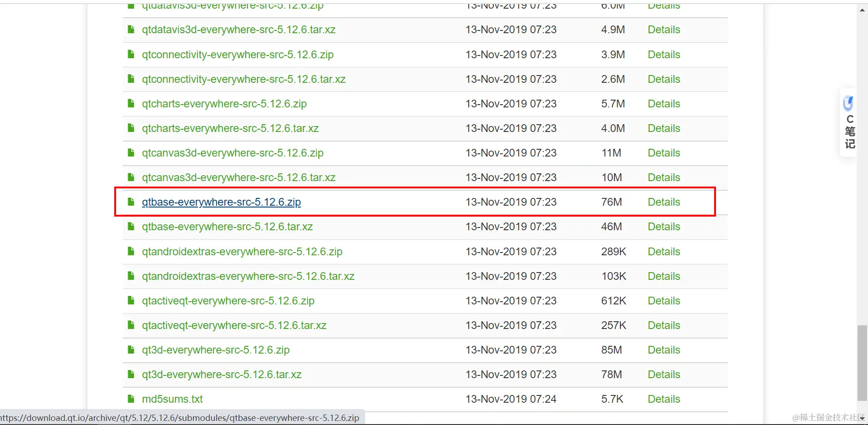Open Details for qt3d tar.xz row
The width and height of the screenshot is (868, 425).
[x=664, y=374]
